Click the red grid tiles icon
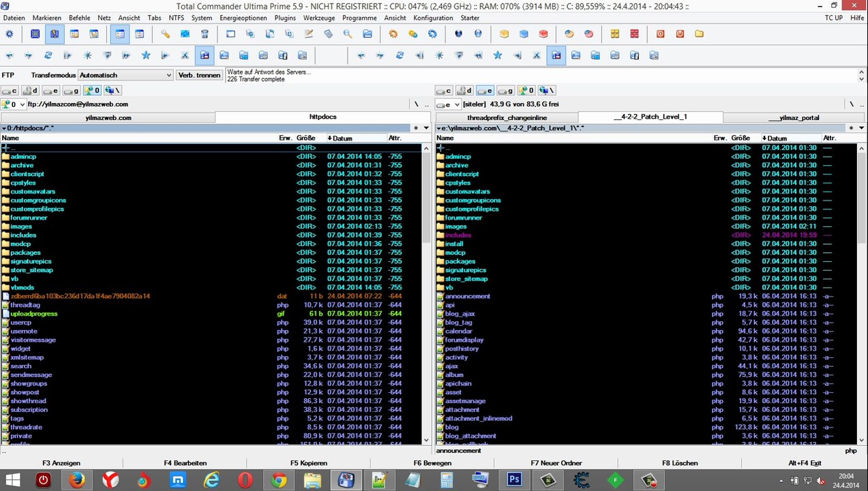 pyautogui.click(x=634, y=33)
